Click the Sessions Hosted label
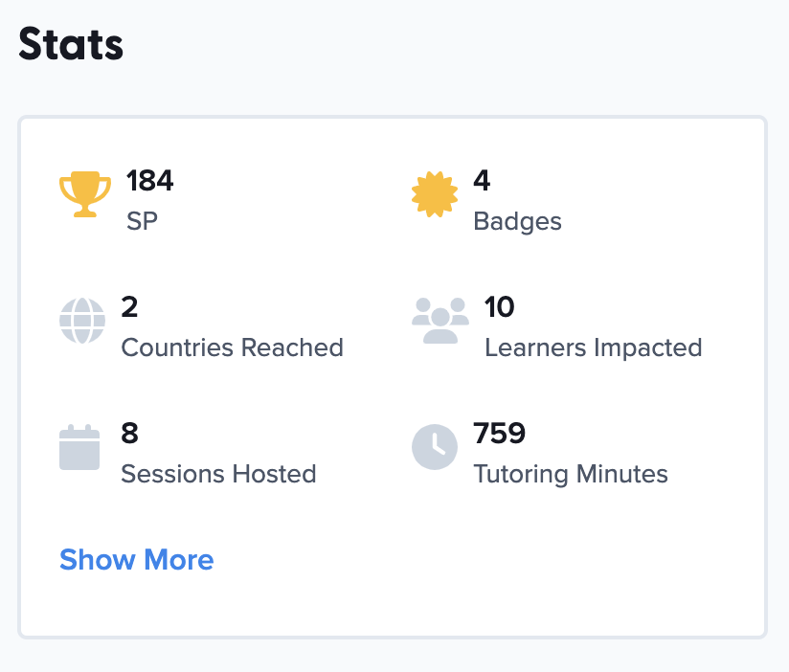 218,474
